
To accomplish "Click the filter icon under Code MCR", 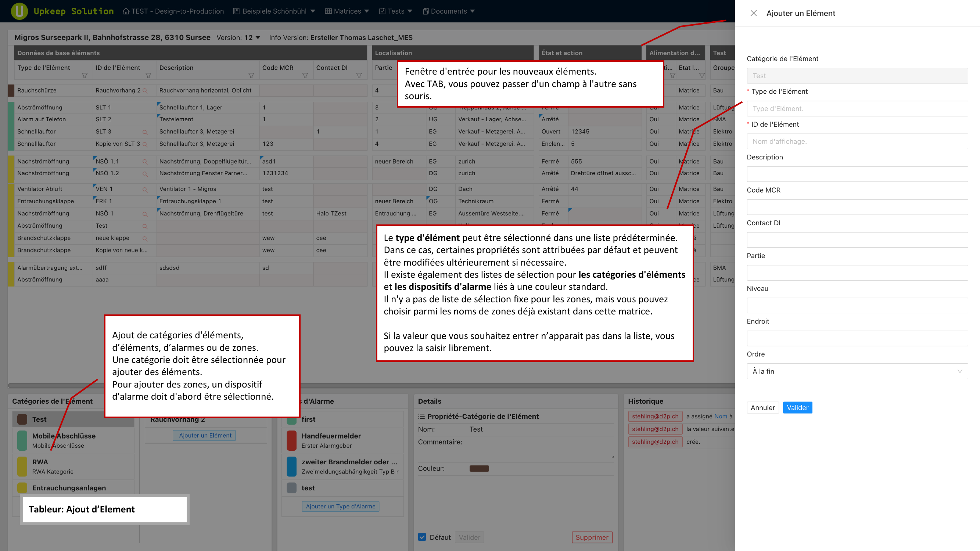I will click(305, 76).
